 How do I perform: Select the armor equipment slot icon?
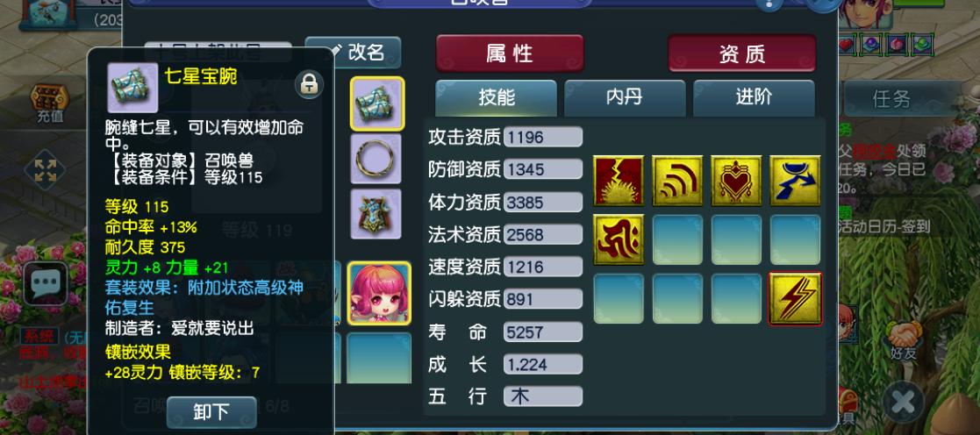(x=376, y=214)
